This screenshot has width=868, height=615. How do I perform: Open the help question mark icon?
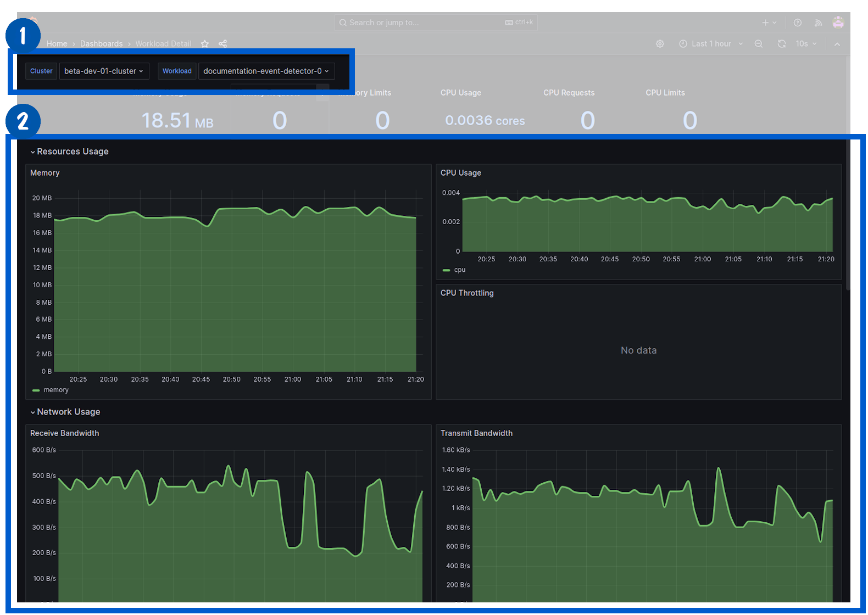pos(797,23)
